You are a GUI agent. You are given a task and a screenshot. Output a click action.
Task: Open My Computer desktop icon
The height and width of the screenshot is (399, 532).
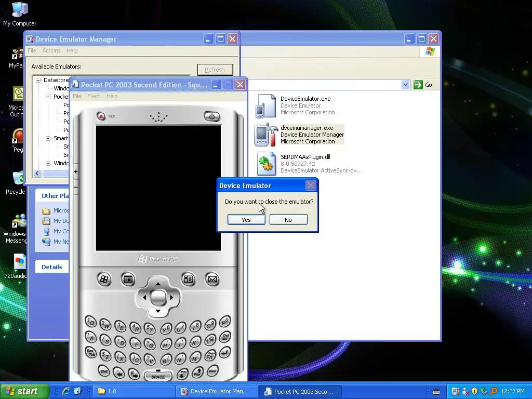[20, 14]
